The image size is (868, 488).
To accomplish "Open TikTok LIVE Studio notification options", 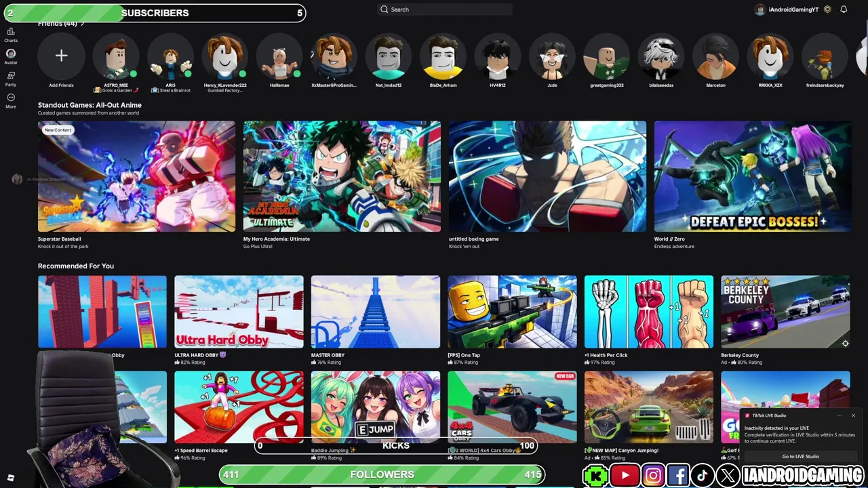I will (840, 415).
